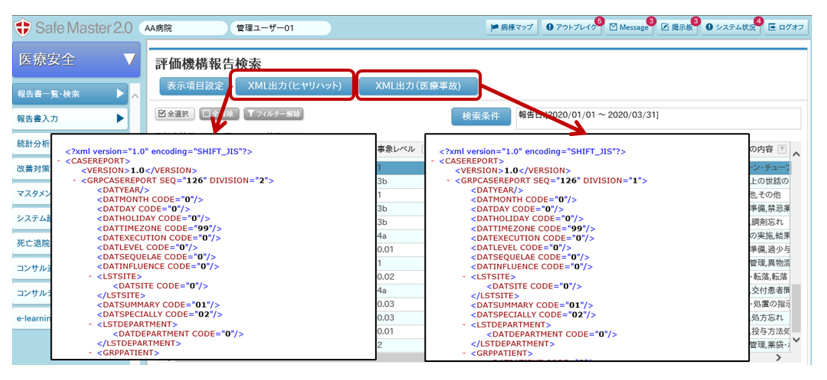Image resolution: width=827 pixels, height=380 pixels.
Task: Click the フィルター解除 clear filter button
Action: tap(273, 114)
